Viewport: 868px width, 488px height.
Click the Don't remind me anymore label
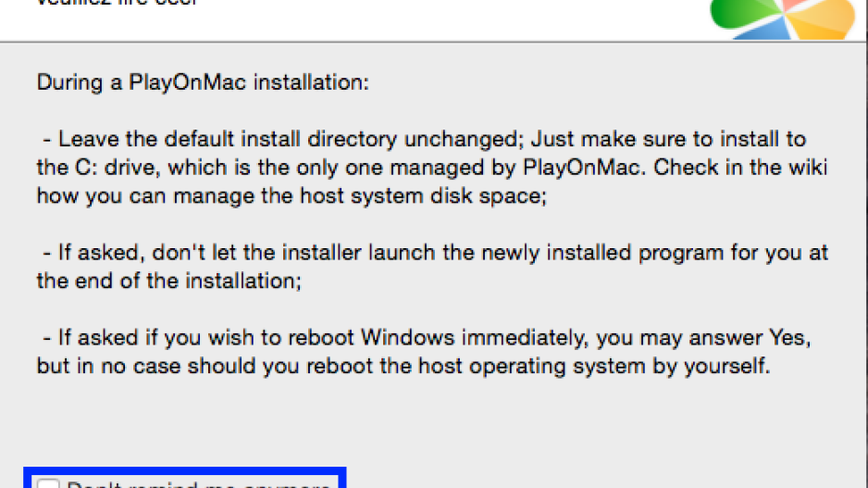(198, 484)
